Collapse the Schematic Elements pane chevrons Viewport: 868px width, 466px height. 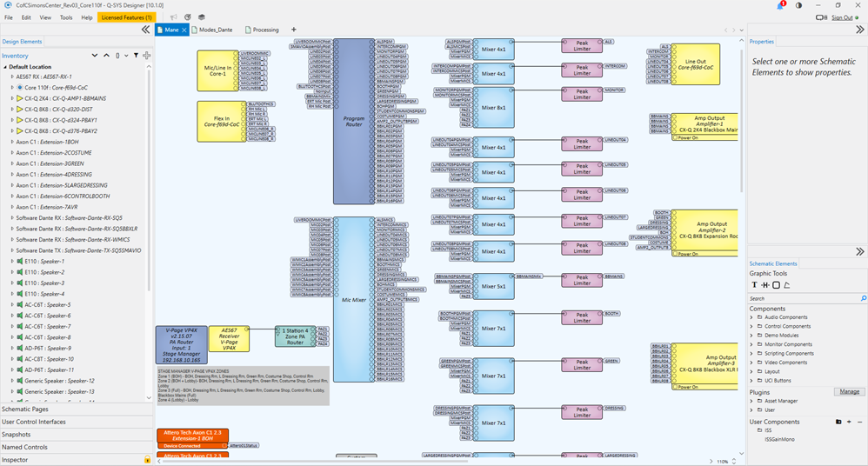pos(859,251)
